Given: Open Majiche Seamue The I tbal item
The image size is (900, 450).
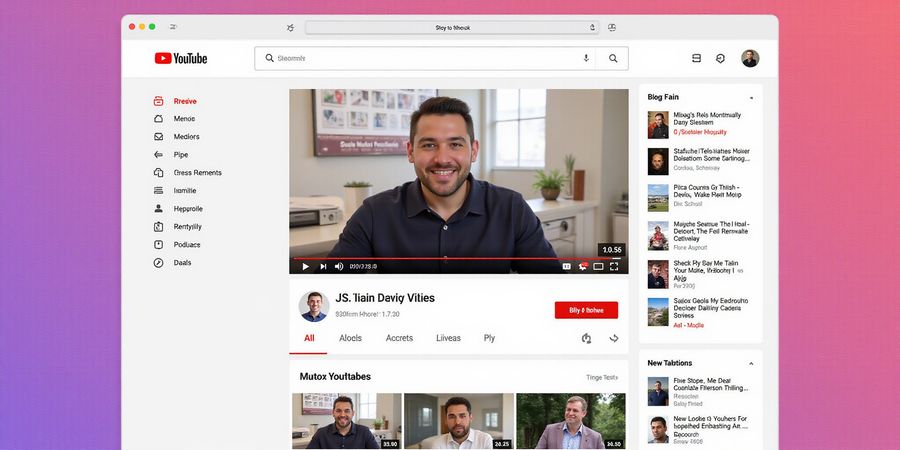Looking at the screenshot, I should (699, 235).
